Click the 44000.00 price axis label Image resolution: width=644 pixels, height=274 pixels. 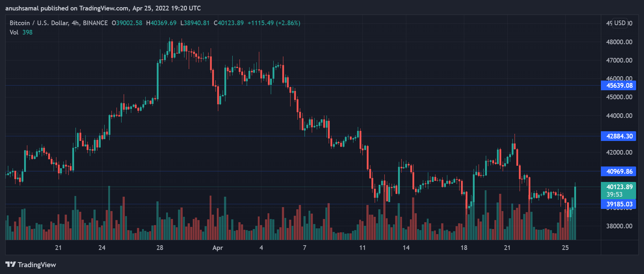[x=619, y=116]
